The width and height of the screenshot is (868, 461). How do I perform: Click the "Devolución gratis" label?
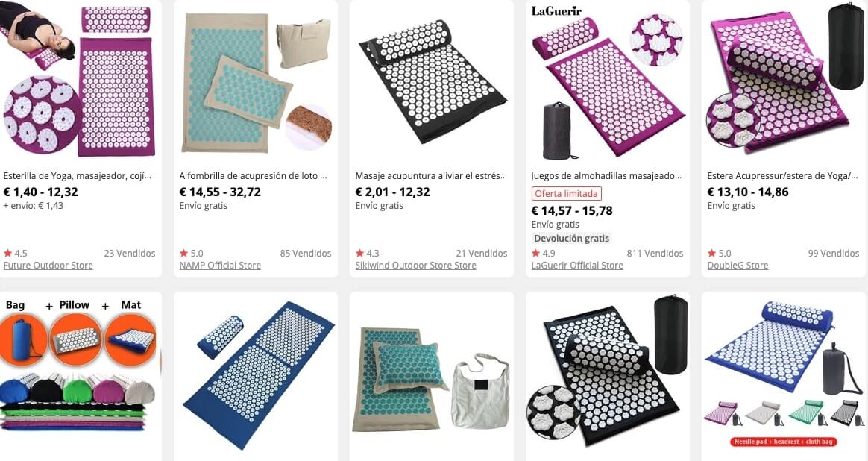pos(572,239)
